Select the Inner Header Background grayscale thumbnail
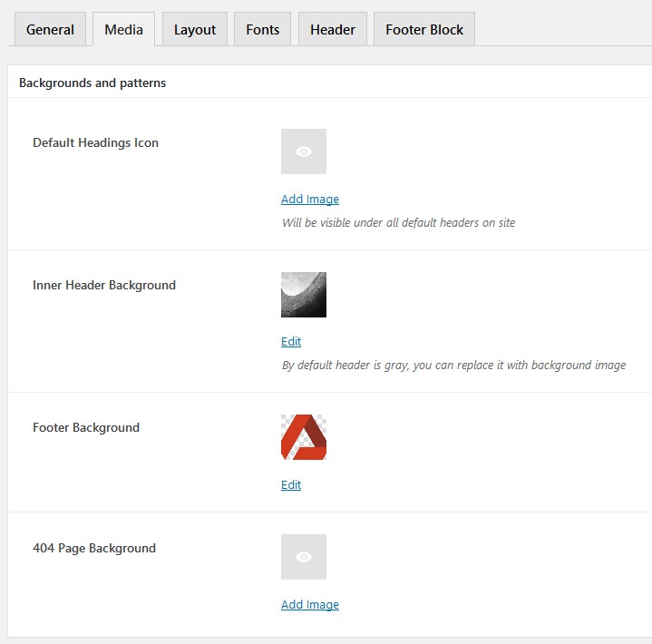The image size is (652, 644). 304,295
